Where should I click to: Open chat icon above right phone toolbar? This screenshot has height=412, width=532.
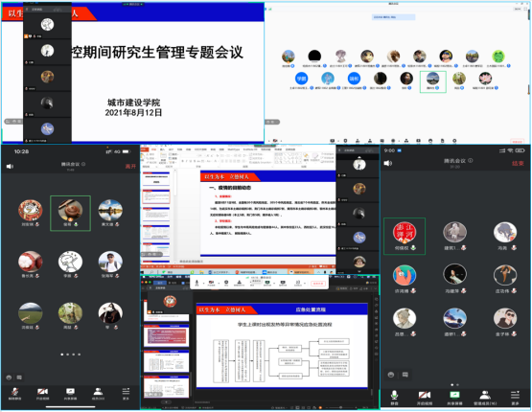(x=405, y=375)
